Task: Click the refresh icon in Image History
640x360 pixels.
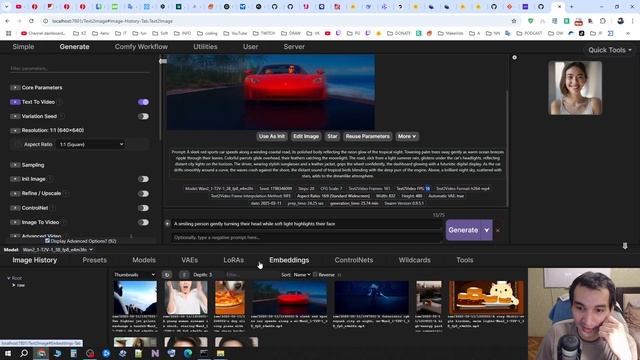Action: [167, 275]
